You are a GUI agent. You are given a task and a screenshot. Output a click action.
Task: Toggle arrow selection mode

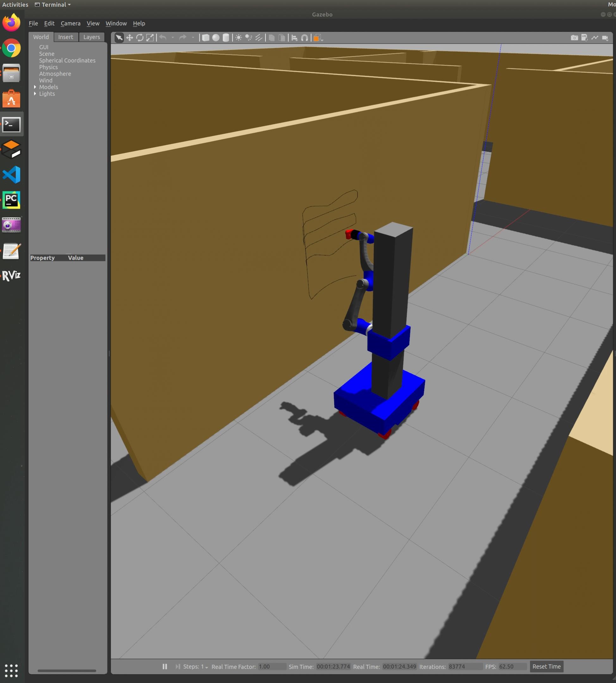[119, 38]
